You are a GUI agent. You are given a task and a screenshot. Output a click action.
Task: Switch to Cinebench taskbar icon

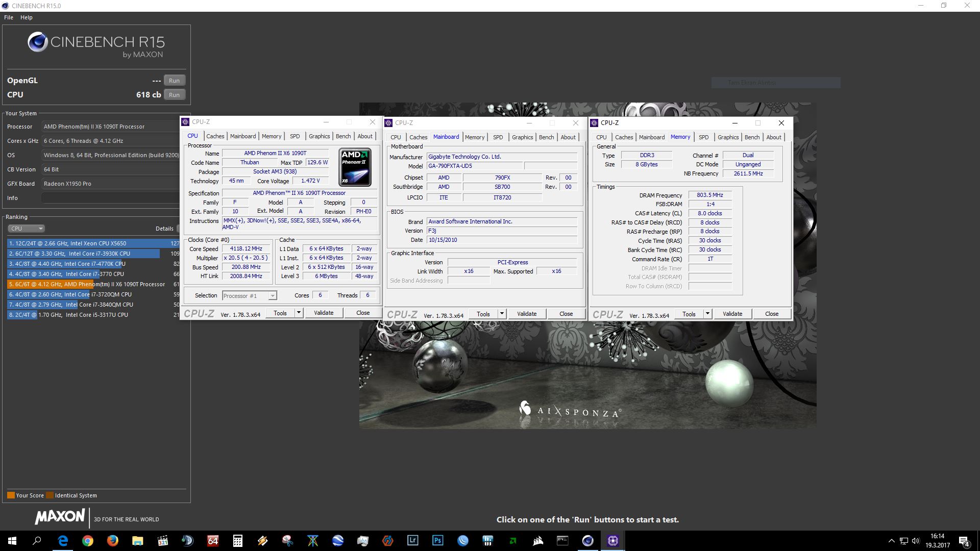click(x=588, y=541)
